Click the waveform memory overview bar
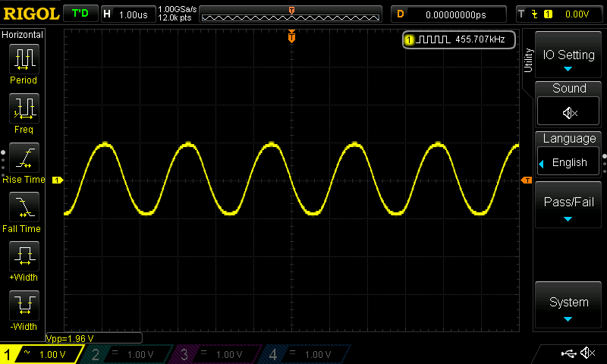Viewport: 607px width, 364px height. click(x=291, y=14)
